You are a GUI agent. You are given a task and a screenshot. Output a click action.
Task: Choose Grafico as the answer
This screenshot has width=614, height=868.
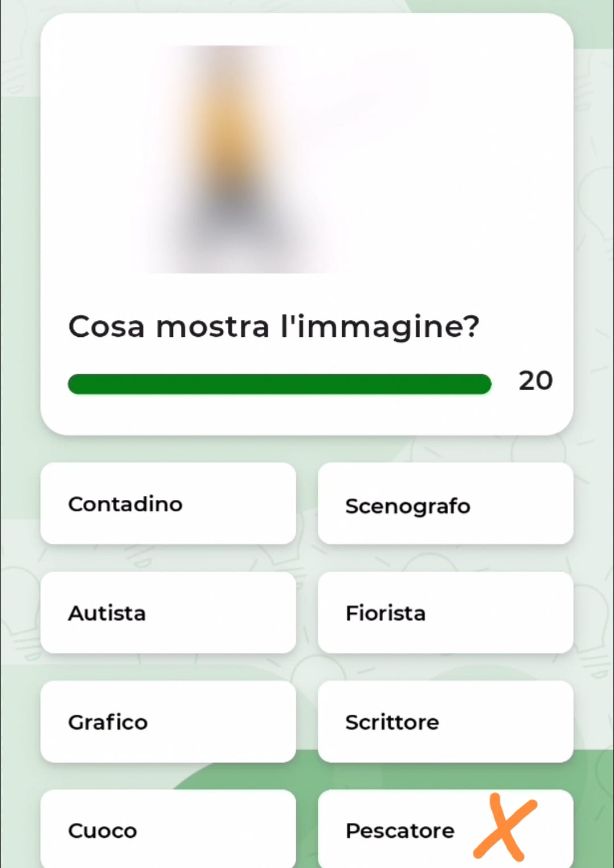(168, 721)
